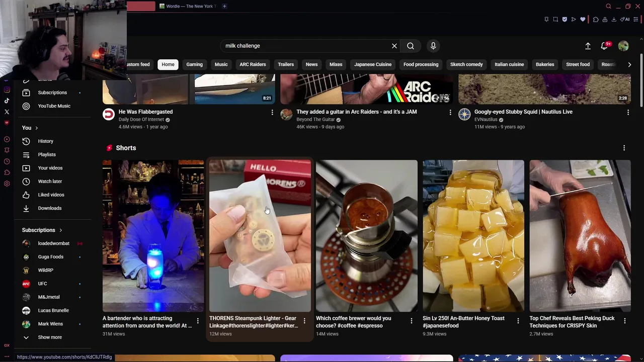Viewport: 644px width, 362px height.
Task: Open options for the Peking Duck Short
Action: click(x=625, y=321)
